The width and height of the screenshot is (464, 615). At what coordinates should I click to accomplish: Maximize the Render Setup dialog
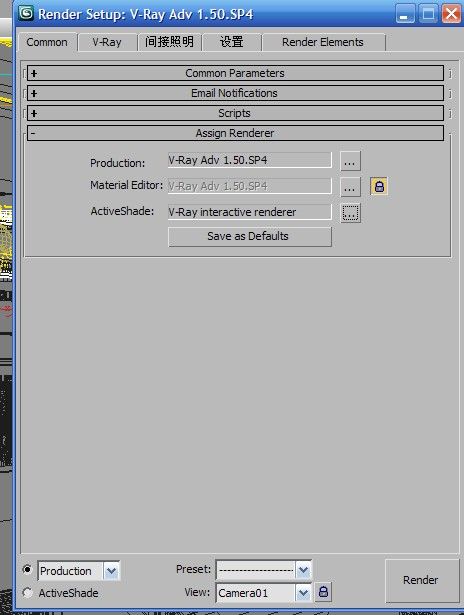428,14
